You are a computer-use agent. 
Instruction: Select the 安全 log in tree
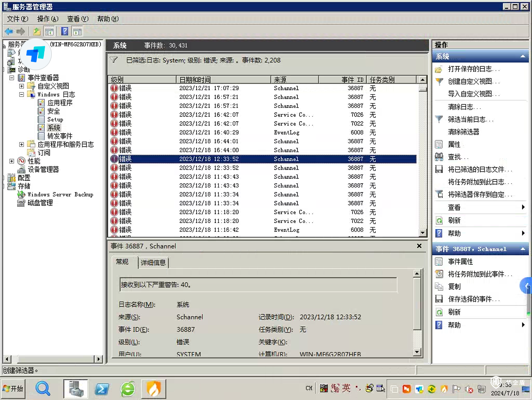(53, 111)
